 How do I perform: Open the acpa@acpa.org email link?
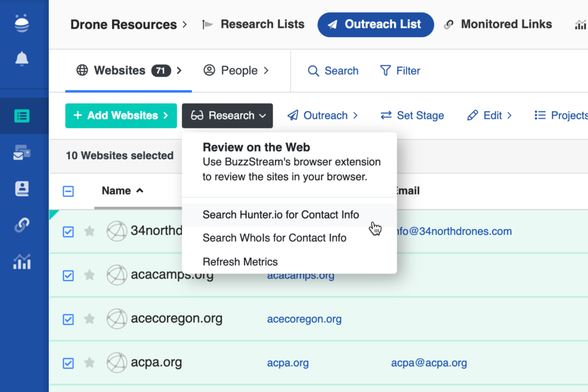(x=429, y=363)
